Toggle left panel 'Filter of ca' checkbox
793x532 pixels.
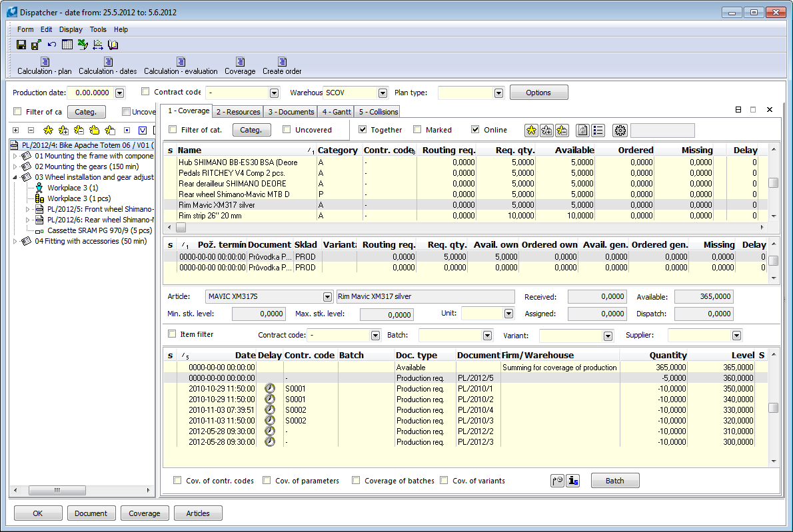[18, 111]
